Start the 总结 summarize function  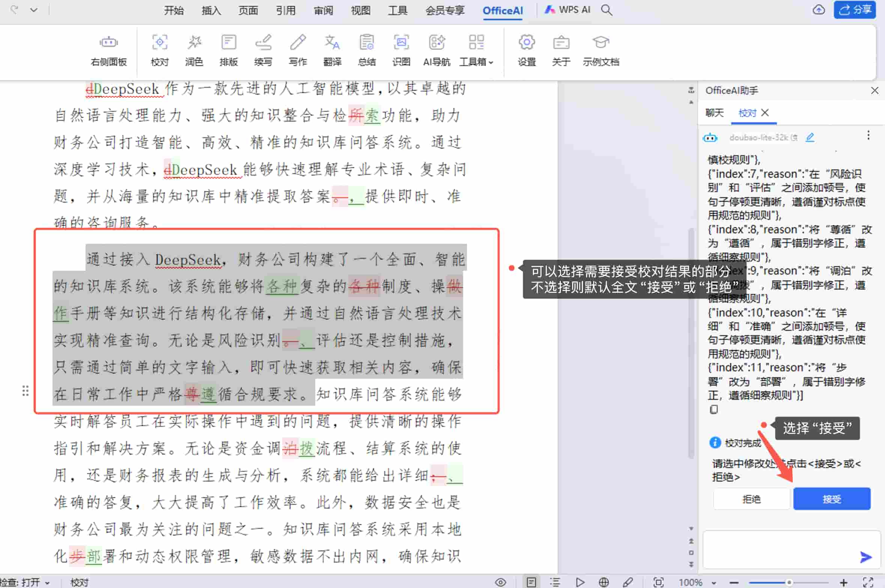(366, 51)
